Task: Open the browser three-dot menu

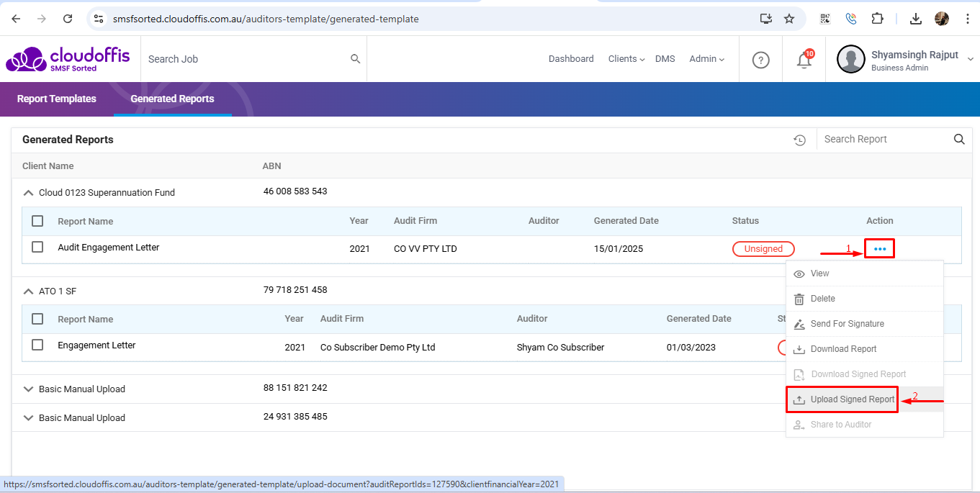Action: (x=966, y=19)
